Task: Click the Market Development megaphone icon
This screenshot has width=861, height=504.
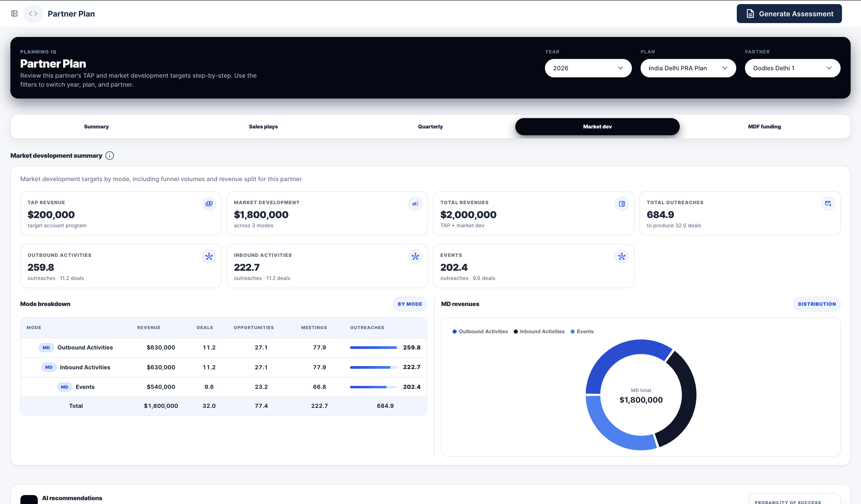Action: tap(416, 204)
